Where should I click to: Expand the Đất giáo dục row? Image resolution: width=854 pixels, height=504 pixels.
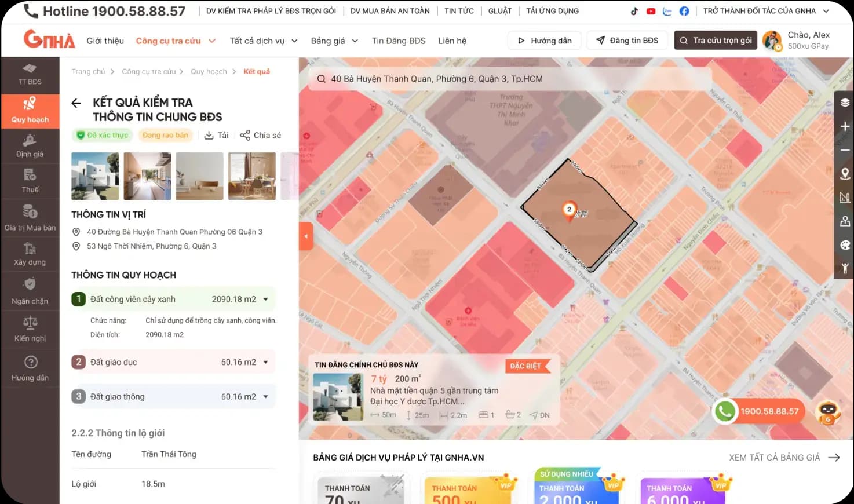(x=266, y=362)
